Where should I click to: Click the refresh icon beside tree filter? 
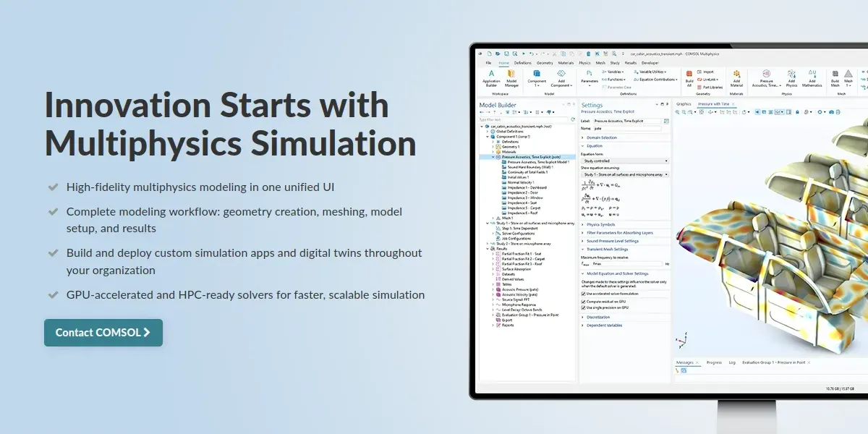tap(572, 119)
